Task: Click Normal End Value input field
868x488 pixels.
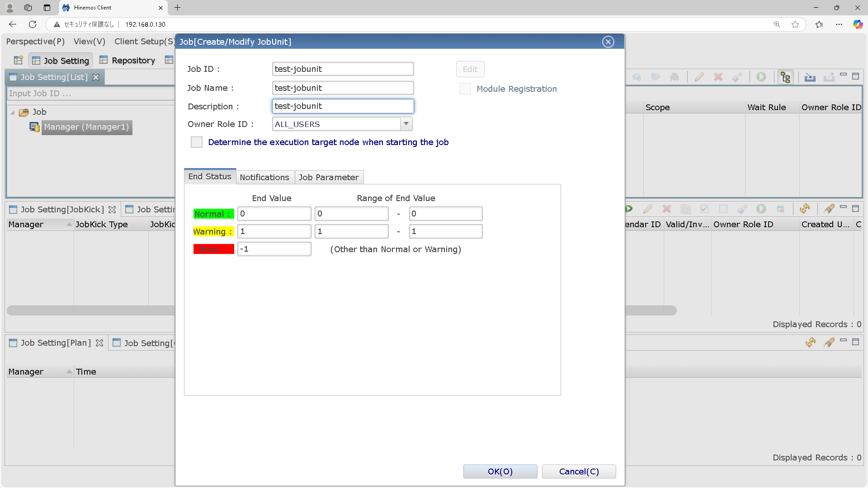Action: pos(274,214)
